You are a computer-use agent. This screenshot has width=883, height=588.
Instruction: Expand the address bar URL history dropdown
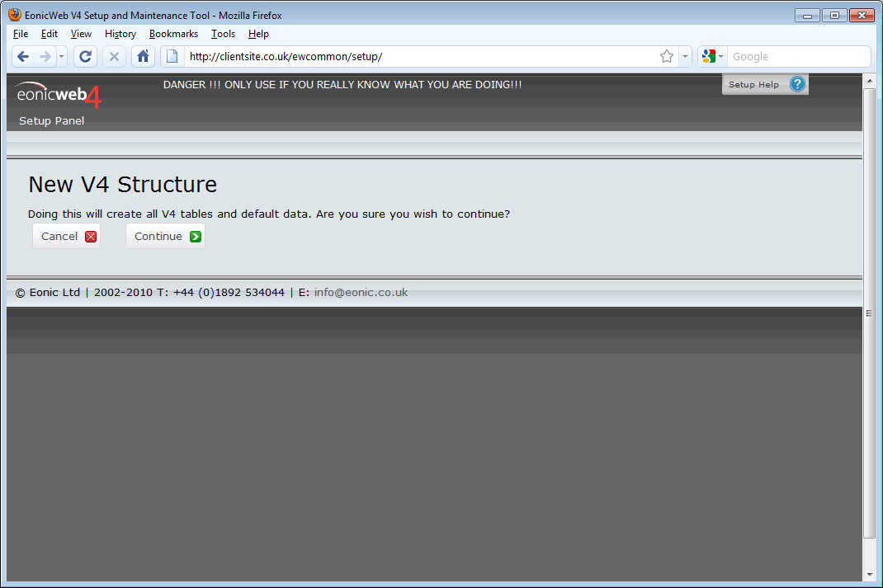click(685, 56)
